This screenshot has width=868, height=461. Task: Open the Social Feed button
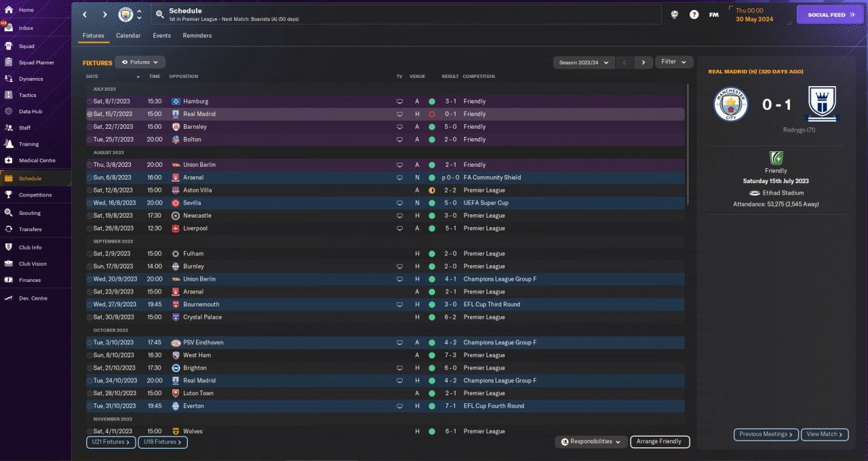pos(830,14)
